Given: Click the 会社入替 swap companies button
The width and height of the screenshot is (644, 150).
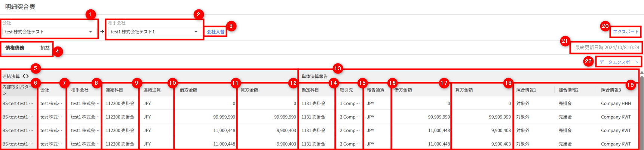Looking at the screenshot, I should [216, 32].
